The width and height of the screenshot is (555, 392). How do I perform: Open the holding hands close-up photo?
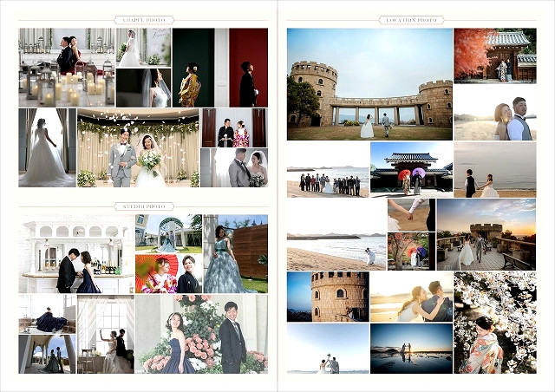(409, 215)
